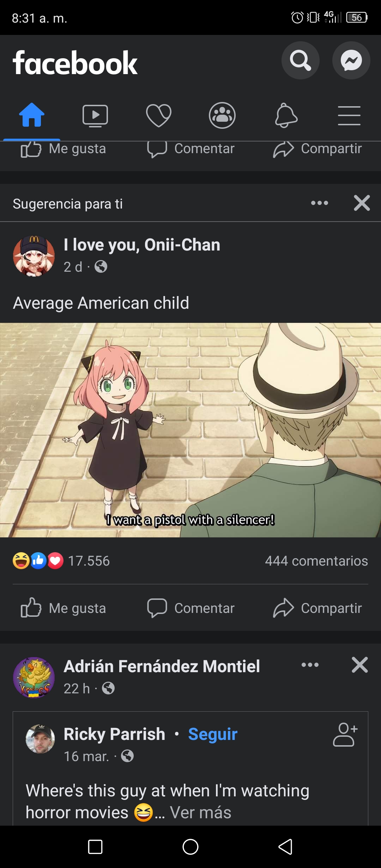381x868 pixels.
Task: Open the anime meme image
Action: point(190,430)
